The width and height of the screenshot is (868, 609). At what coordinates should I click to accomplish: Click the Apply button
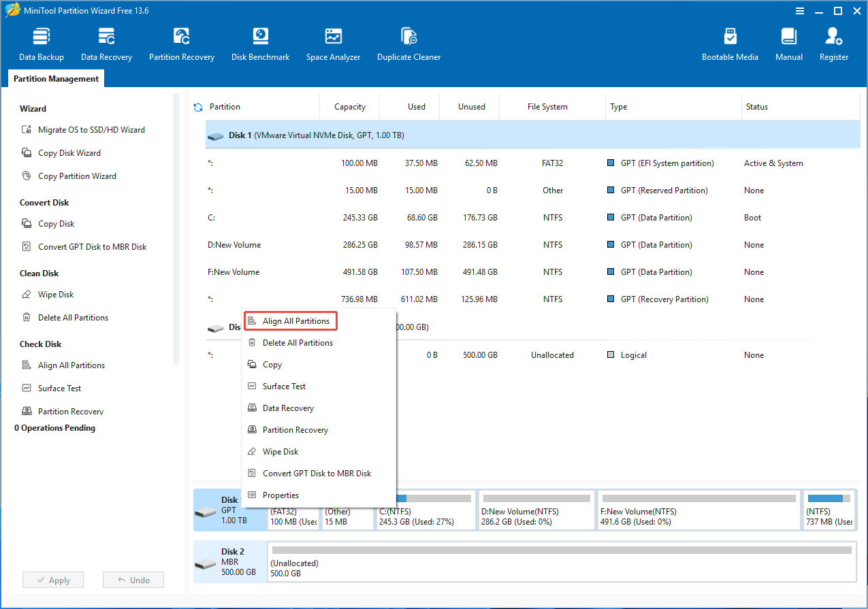(53, 580)
